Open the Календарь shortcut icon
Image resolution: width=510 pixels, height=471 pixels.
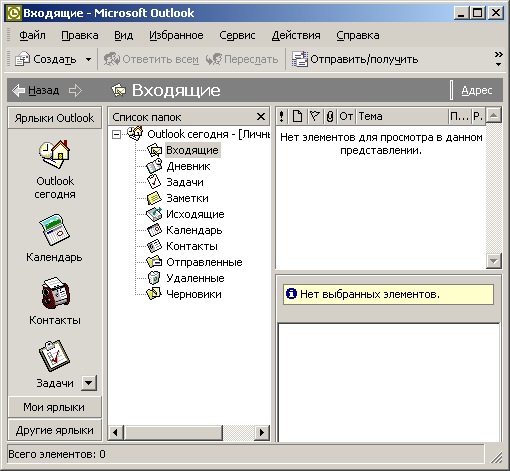point(55,230)
